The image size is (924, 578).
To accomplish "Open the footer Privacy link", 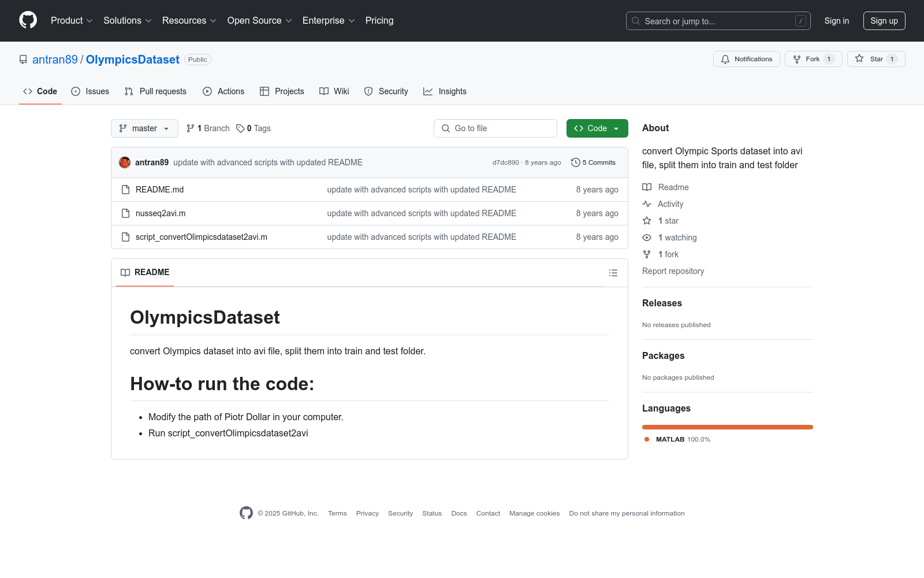I will click(x=367, y=513).
